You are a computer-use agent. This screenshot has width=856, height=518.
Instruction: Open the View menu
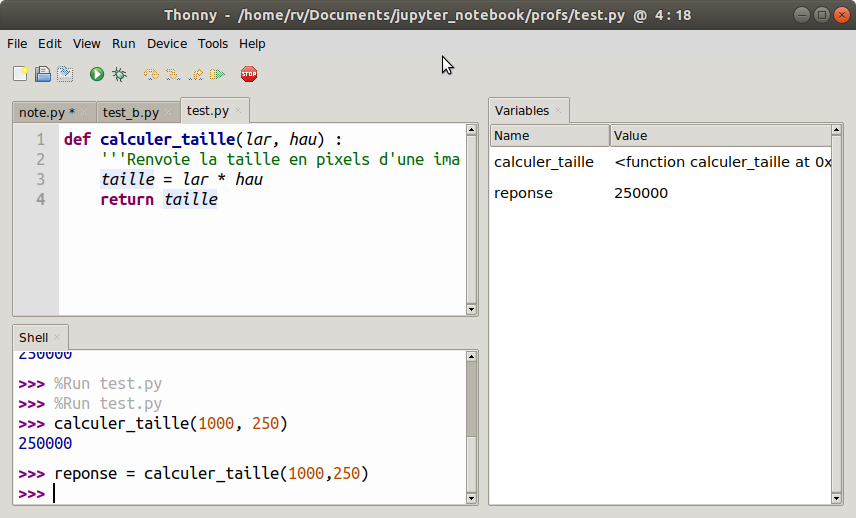(x=87, y=44)
